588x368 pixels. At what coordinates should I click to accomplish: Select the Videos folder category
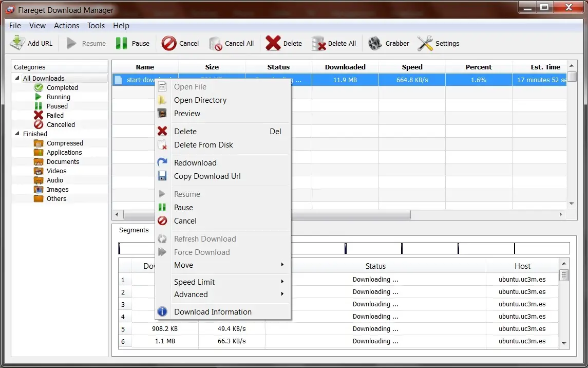tap(56, 171)
